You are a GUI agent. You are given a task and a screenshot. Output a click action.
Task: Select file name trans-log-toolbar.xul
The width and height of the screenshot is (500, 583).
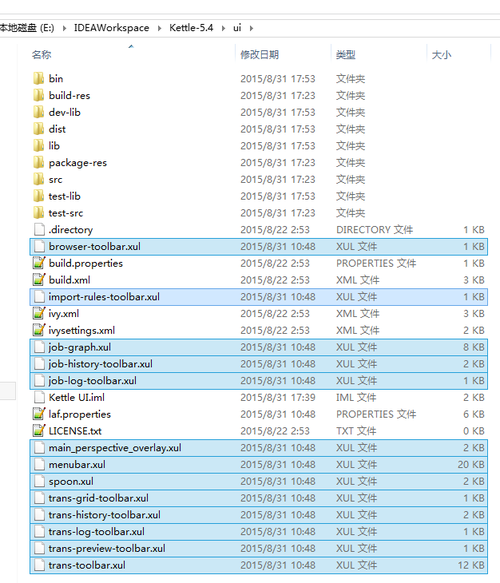pyautogui.click(x=96, y=532)
